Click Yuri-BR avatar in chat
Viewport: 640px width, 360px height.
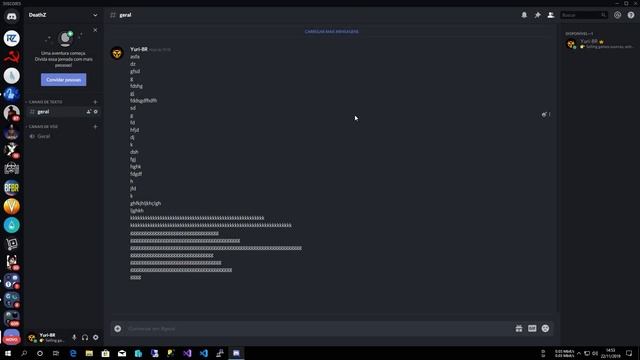pyautogui.click(x=117, y=53)
